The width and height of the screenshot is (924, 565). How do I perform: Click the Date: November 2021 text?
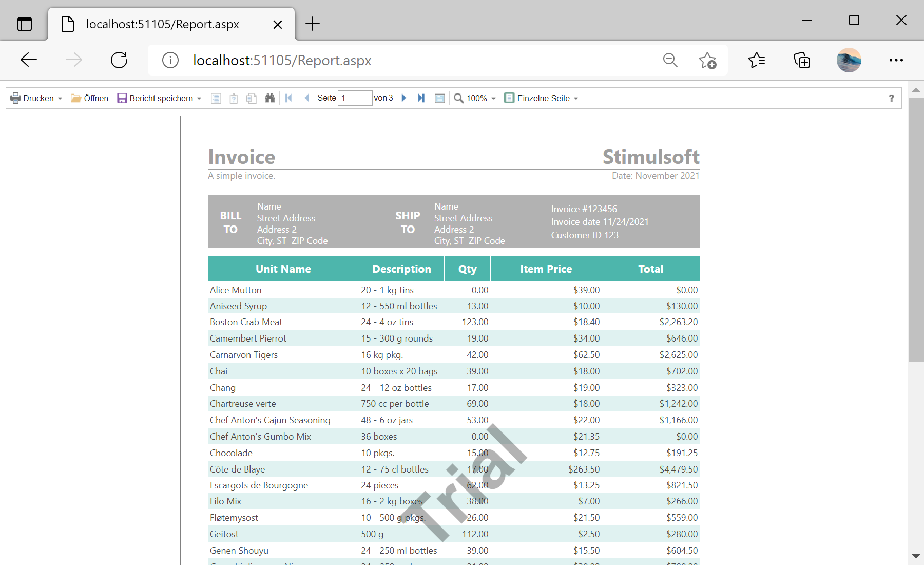(x=656, y=176)
